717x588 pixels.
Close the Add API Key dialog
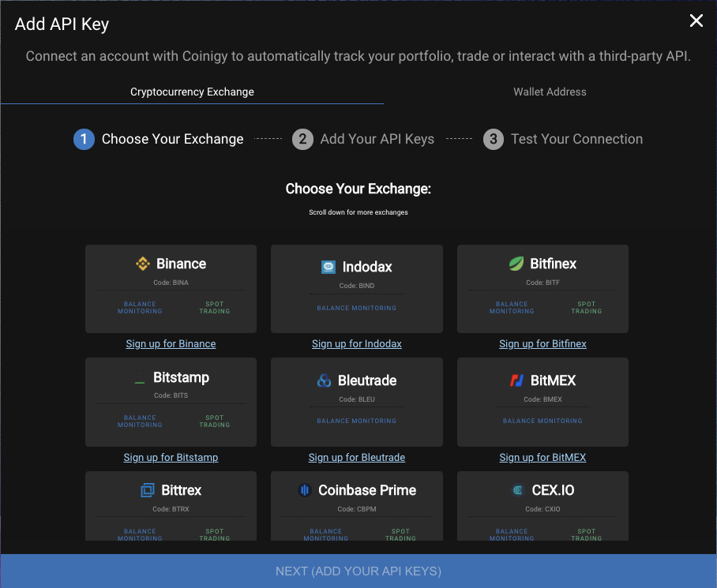[696, 21]
